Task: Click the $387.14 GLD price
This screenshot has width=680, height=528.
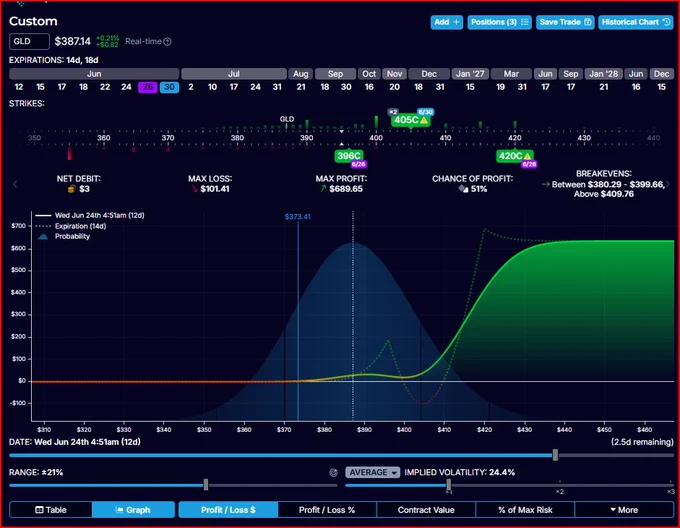Action: point(72,42)
